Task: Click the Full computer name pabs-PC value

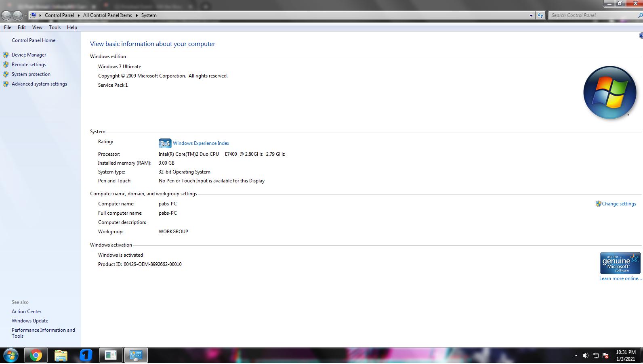Action: (168, 213)
